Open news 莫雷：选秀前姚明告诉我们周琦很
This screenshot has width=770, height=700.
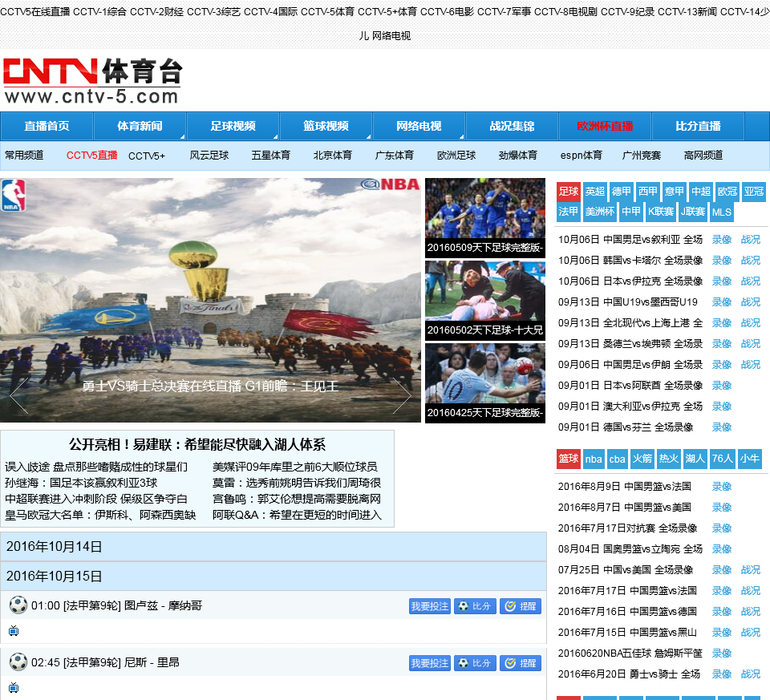297,483
